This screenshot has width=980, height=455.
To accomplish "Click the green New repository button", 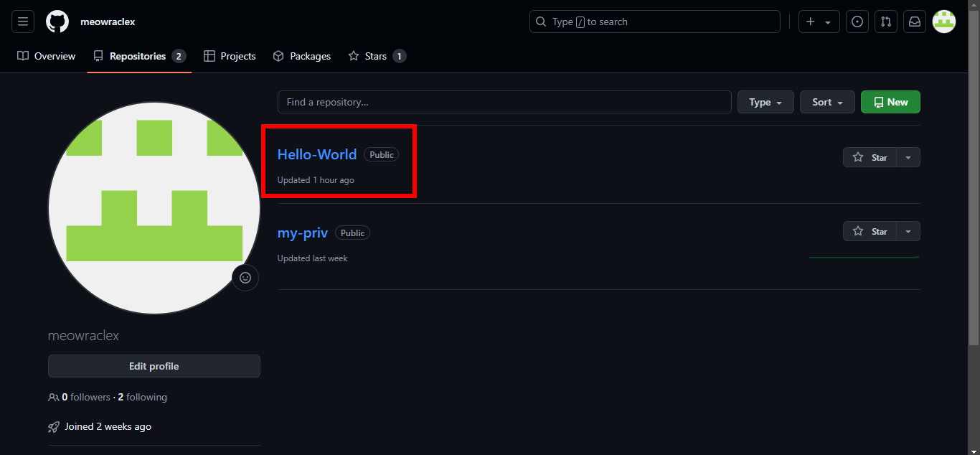I will pos(890,102).
